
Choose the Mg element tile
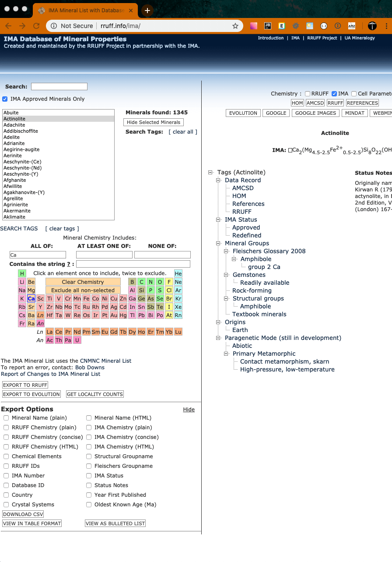tap(31, 290)
